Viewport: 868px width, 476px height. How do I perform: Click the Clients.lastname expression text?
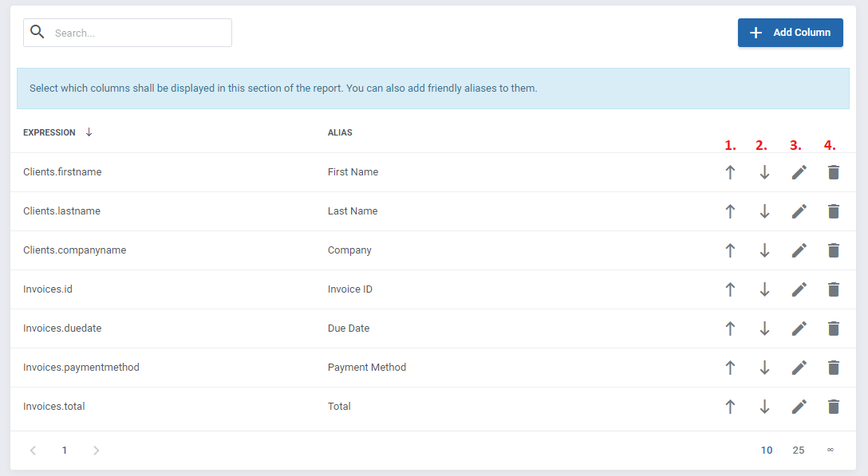[62, 211]
